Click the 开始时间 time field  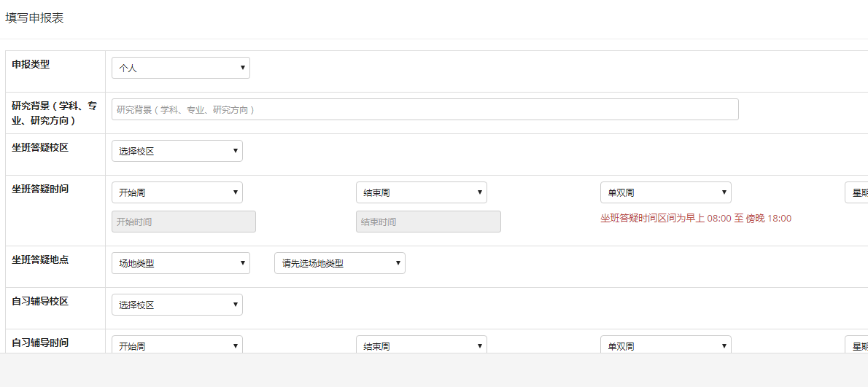point(183,222)
